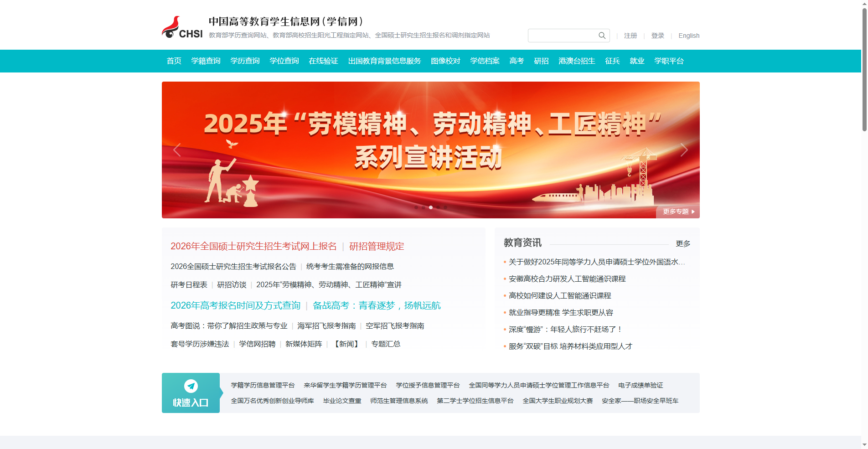The image size is (868, 449).
Task: Click the carousel next arrow
Action: (684, 150)
